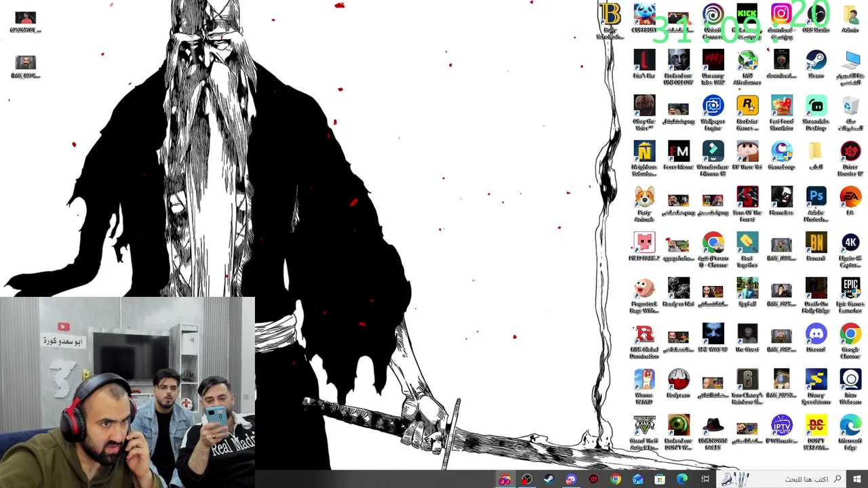Open the CUFFBUST game shortcut
This screenshot has height=488, width=868.
point(644,19)
